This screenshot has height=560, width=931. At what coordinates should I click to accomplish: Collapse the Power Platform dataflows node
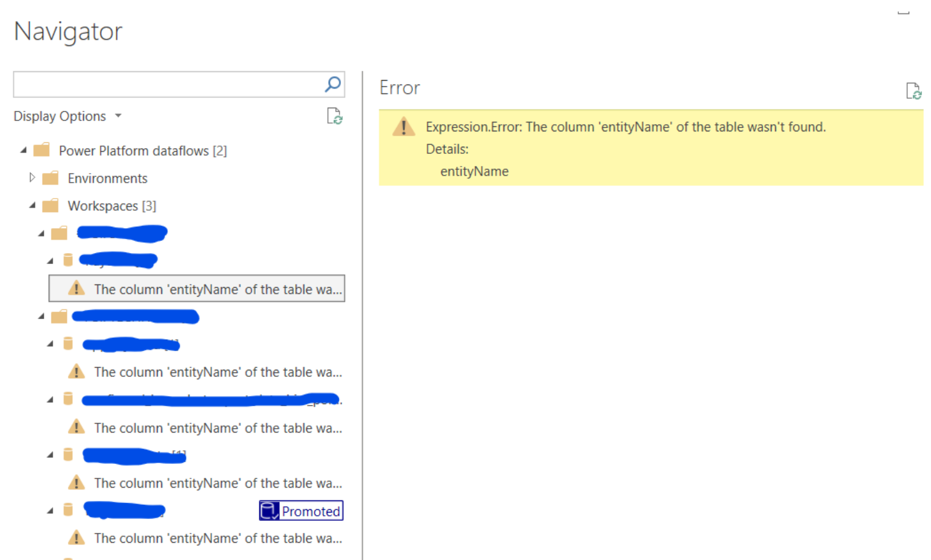click(24, 151)
